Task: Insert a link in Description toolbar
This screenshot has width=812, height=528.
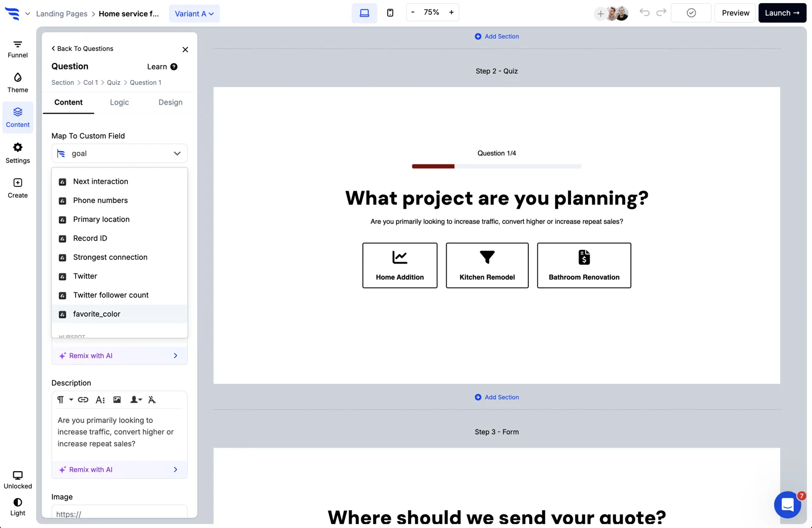Action: point(83,400)
